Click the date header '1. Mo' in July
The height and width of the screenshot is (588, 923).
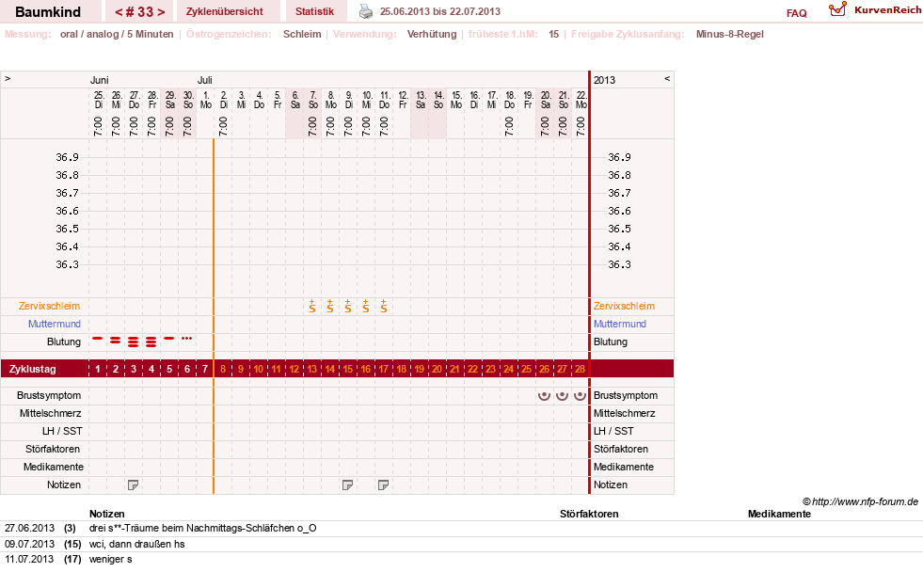point(205,100)
